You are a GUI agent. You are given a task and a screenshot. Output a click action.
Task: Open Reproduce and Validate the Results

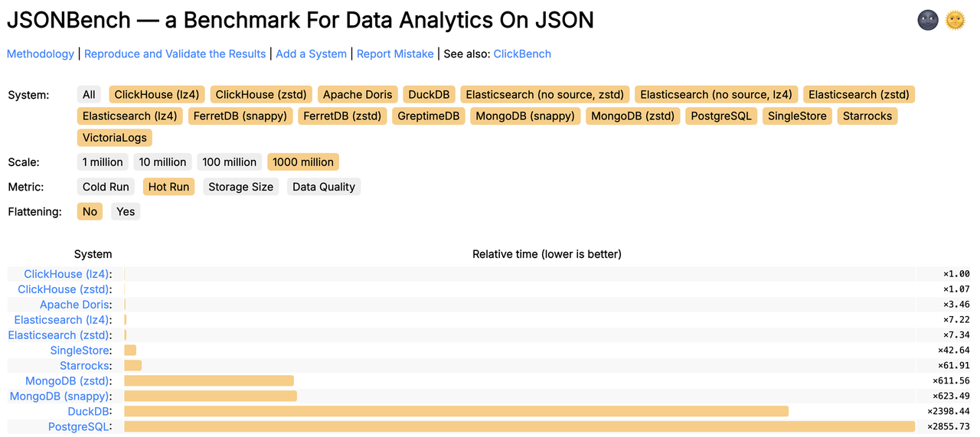pyautogui.click(x=175, y=54)
